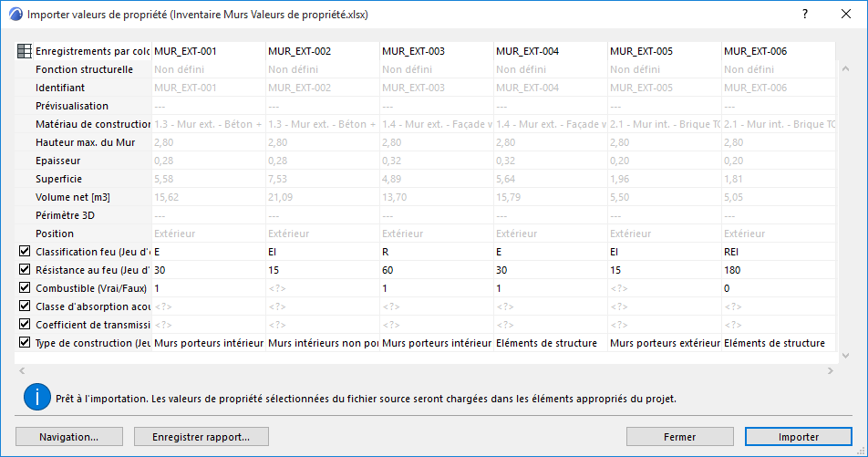Screen dimensions: 868x457
Task: Toggle Type de construction checkbox
Action: [25, 343]
